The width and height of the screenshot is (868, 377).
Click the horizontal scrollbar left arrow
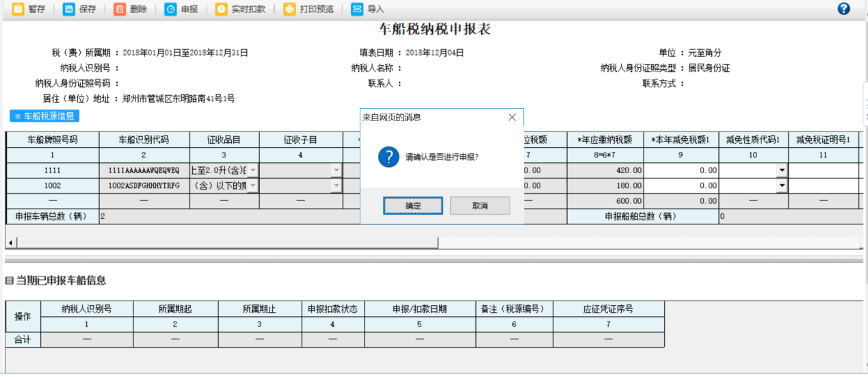tap(10, 243)
